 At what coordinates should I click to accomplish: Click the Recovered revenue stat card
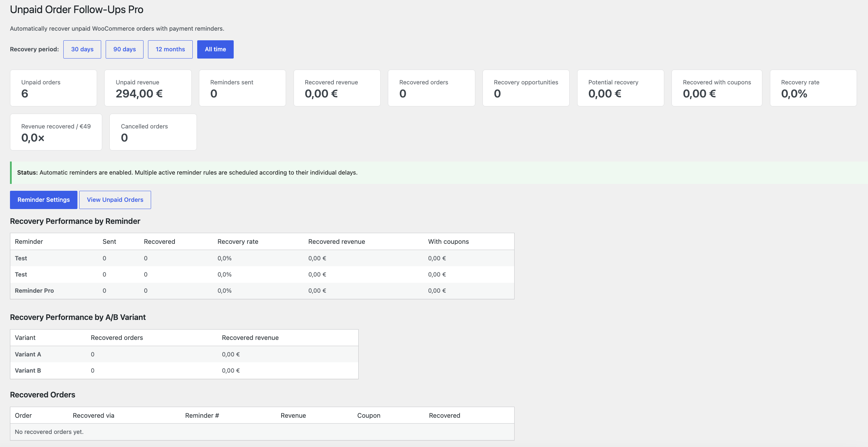point(337,88)
